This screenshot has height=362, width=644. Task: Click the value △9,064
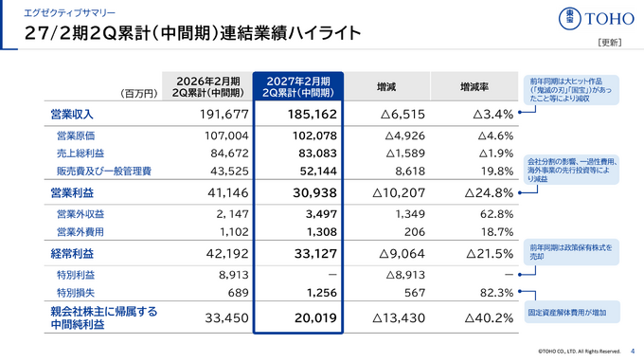point(402,254)
